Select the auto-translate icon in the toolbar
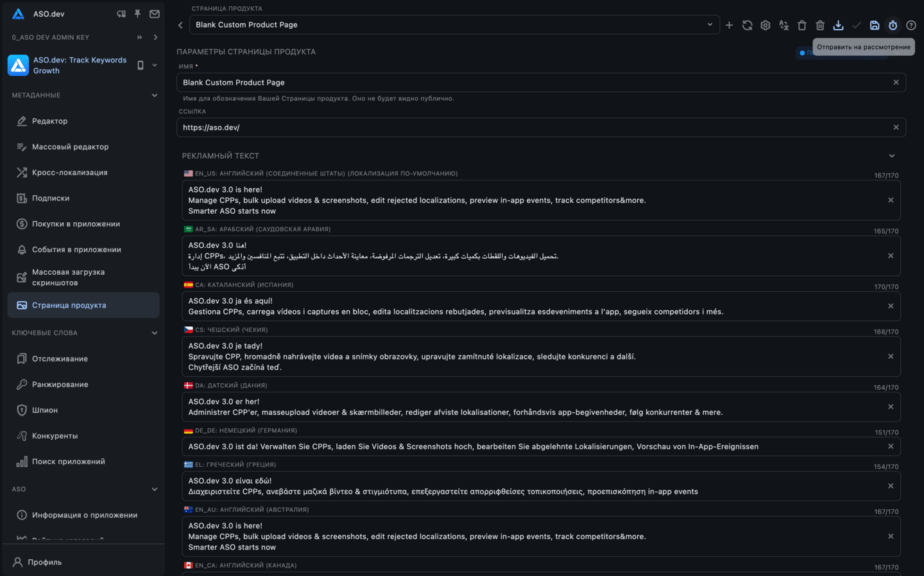The image size is (924, 576). pyautogui.click(x=783, y=25)
